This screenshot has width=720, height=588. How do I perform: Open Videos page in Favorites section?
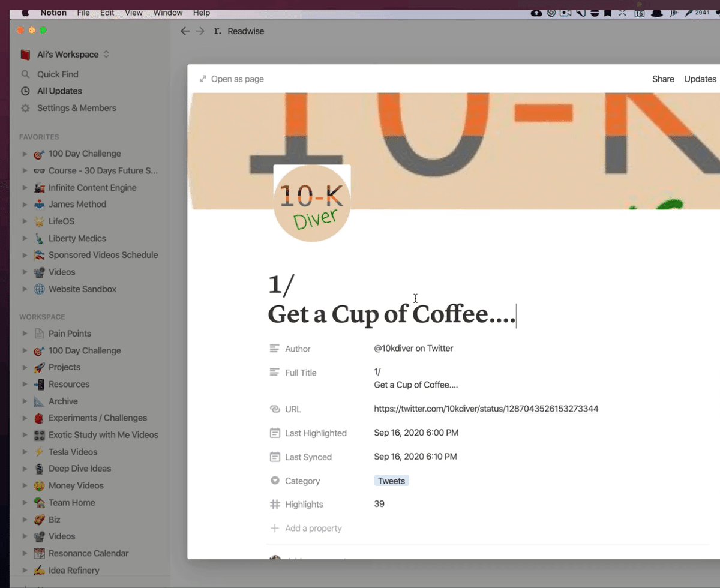62,272
